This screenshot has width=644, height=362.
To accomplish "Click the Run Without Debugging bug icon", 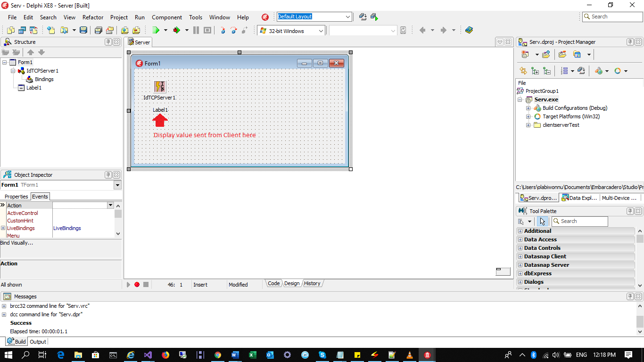I will [177, 30].
